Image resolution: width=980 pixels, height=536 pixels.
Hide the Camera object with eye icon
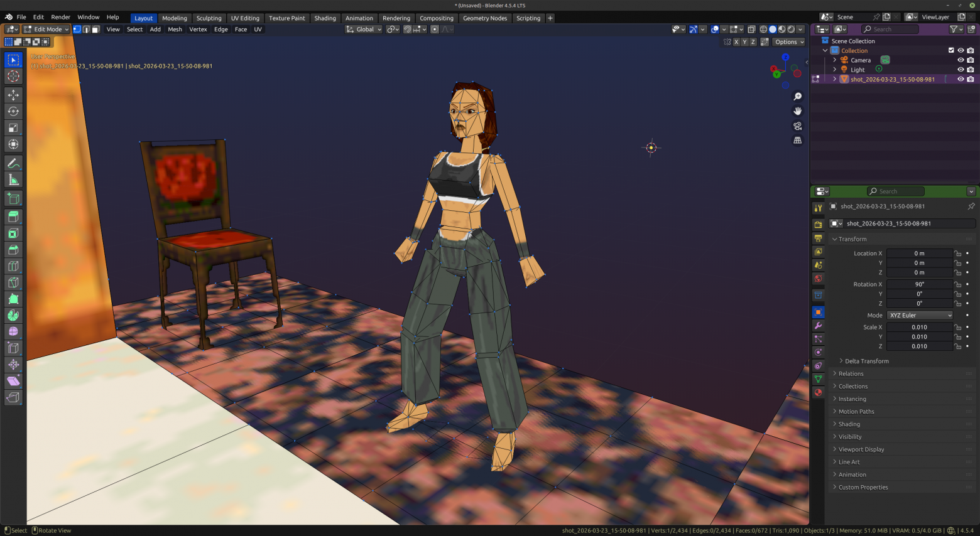pyautogui.click(x=961, y=60)
